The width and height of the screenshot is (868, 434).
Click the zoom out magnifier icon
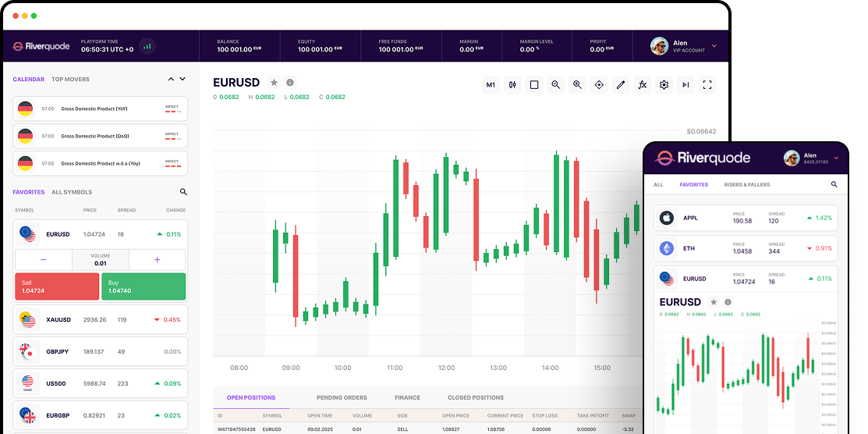[x=555, y=85]
